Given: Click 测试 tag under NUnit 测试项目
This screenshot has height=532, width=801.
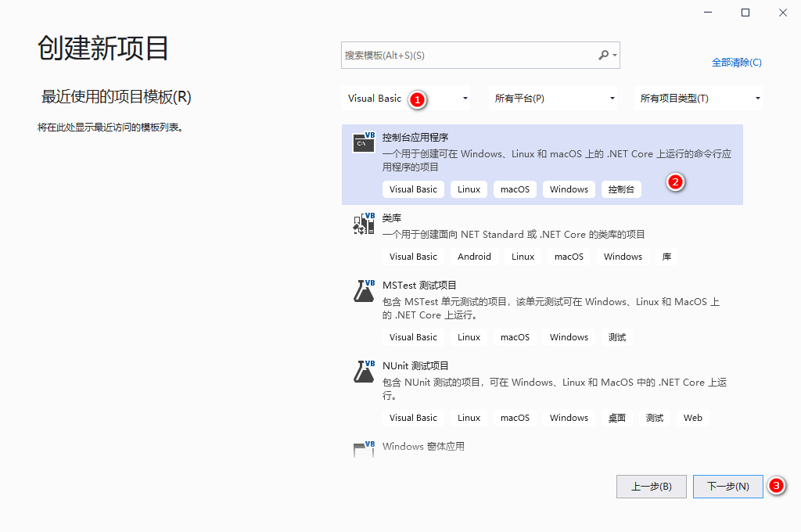Looking at the screenshot, I should click(655, 418).
